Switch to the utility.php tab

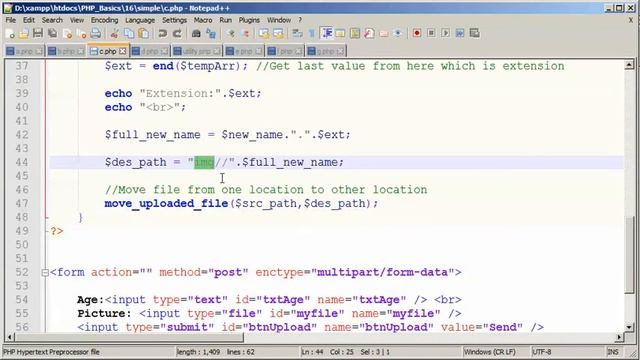tap(196, 51)
